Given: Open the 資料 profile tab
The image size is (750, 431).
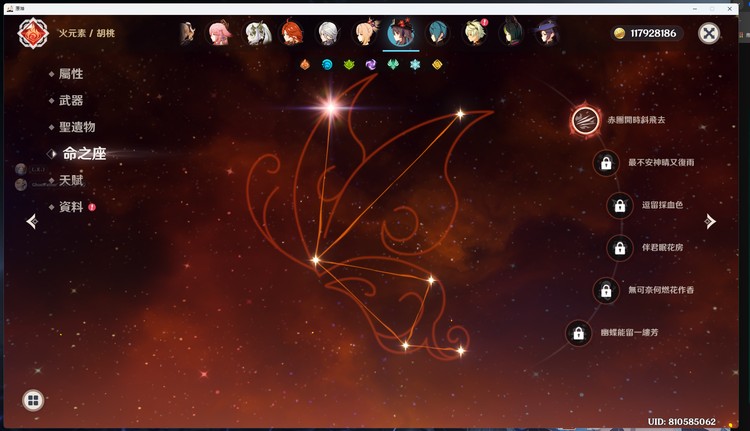Looking at the screenshot, I should click(x=70, y=207).
